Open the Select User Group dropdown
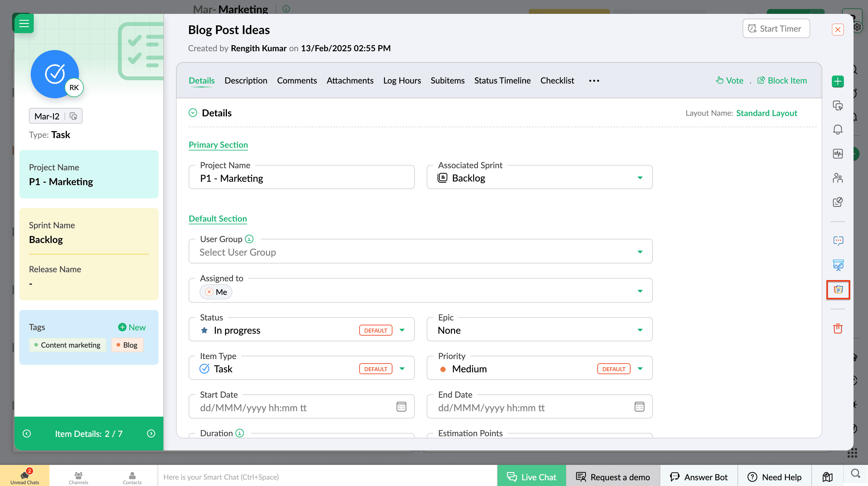868x486 pixels. 640,252
